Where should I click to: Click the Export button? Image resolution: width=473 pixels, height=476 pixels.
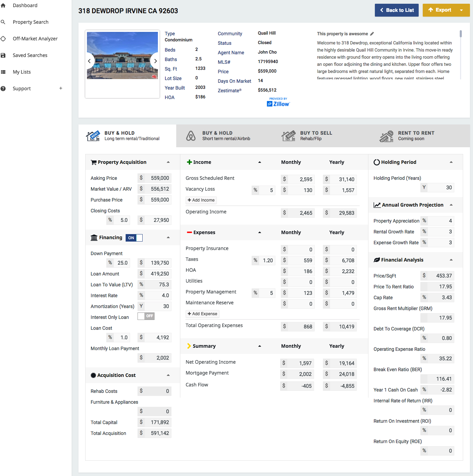(440, 10)
